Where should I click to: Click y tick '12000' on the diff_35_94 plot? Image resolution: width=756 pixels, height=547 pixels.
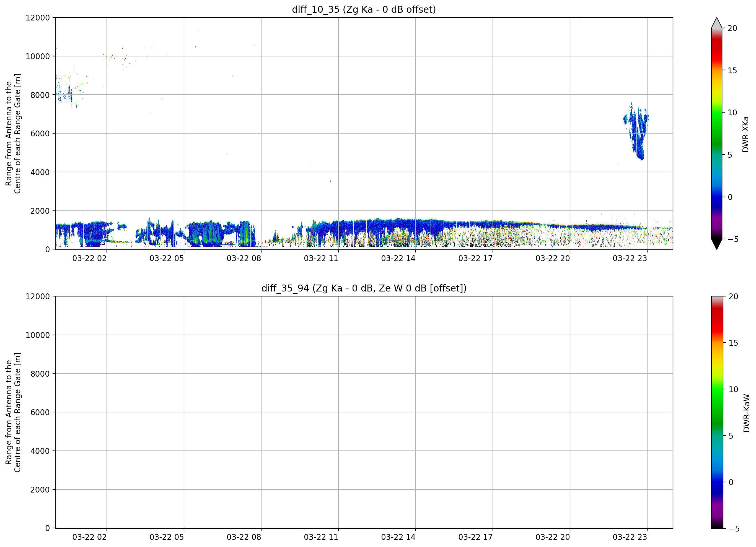(38, 296)
